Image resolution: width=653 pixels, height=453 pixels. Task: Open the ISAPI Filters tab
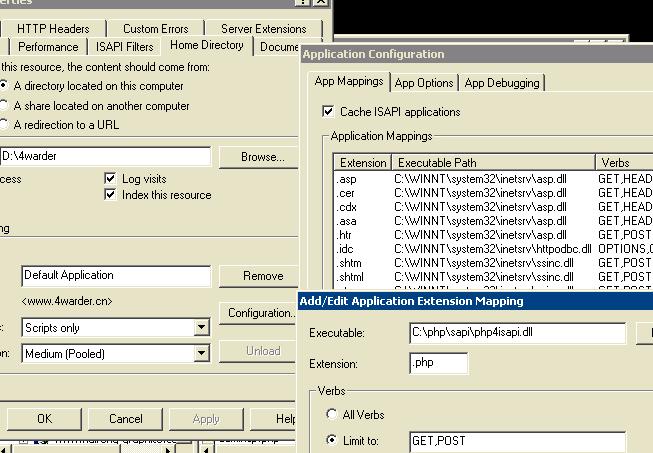tap(125, 47)
